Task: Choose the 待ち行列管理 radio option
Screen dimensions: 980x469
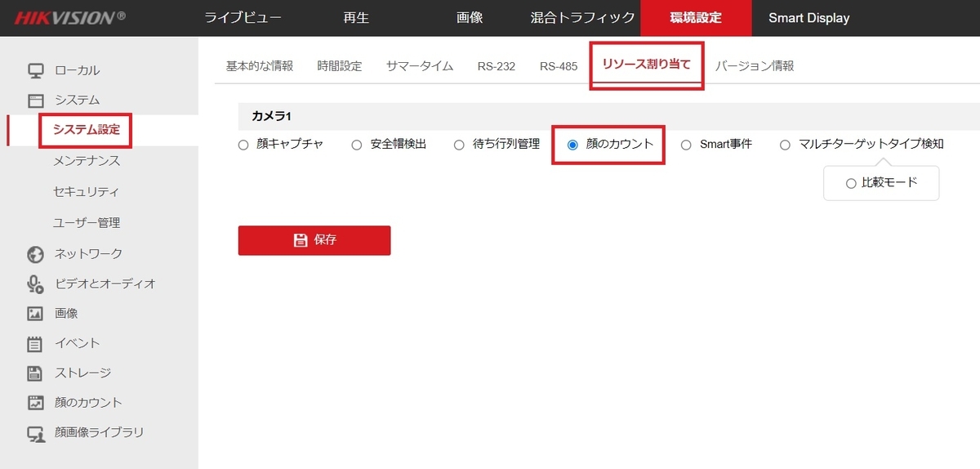Action: (x=459, y=145)
